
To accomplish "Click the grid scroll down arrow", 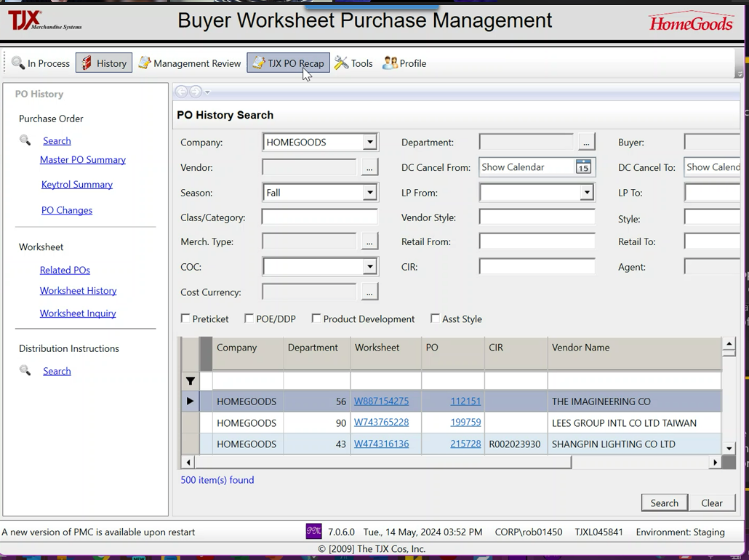I will (x=729, y=448).
